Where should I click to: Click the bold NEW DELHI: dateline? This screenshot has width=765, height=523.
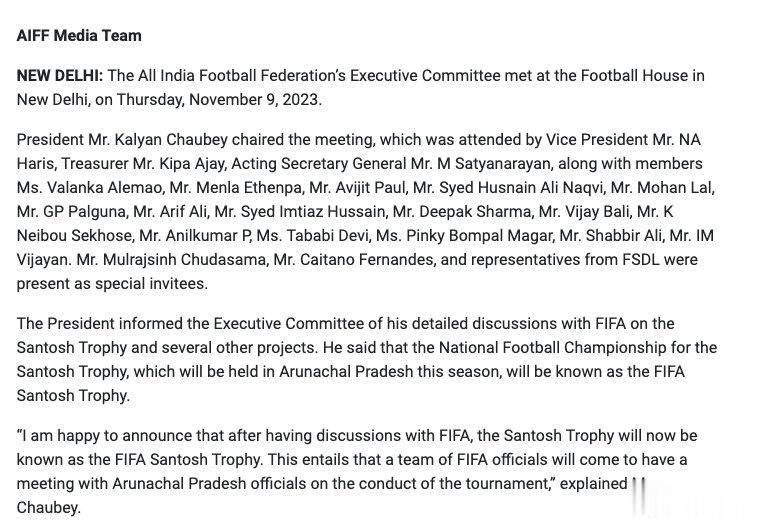coord(60,76)
